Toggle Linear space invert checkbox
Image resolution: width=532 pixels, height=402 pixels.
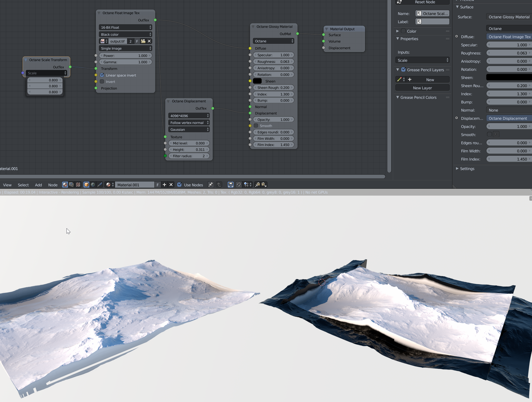click(x=102, y=75)
